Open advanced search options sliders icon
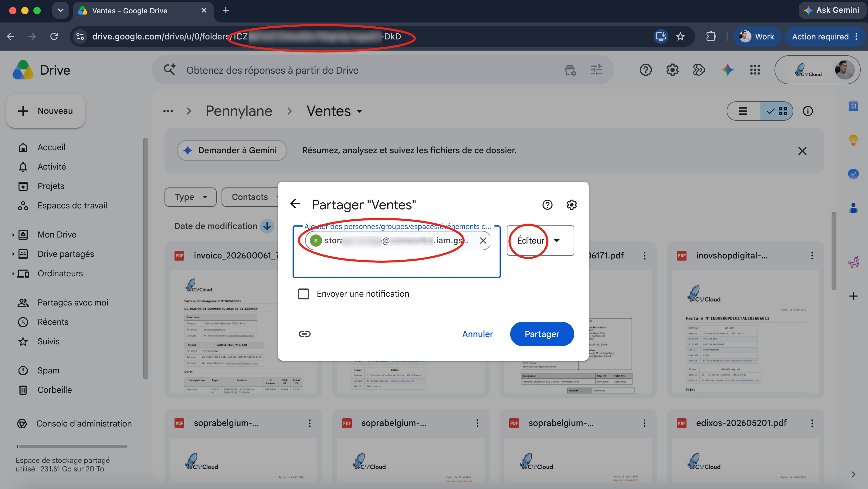 [596, 70]
